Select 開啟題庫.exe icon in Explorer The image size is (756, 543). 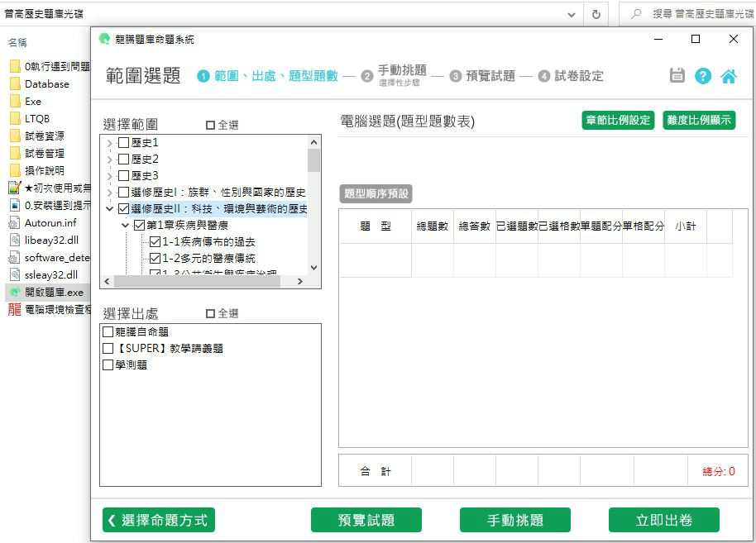(x=15, y=292)
